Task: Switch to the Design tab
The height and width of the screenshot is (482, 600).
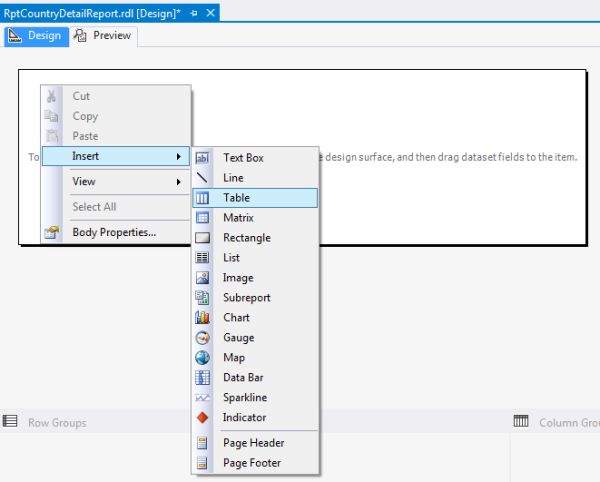Action: pos(37,36)
